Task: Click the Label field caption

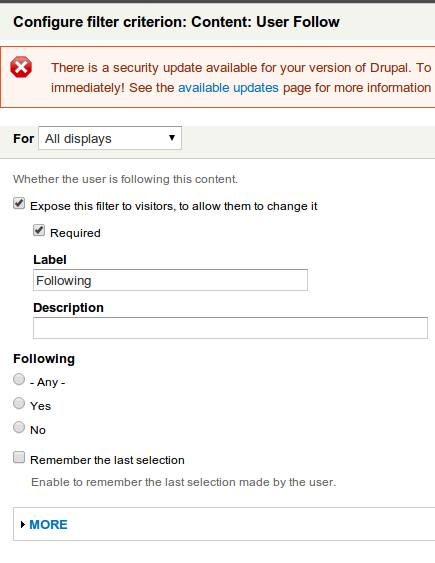Action: tap(50, 260)
